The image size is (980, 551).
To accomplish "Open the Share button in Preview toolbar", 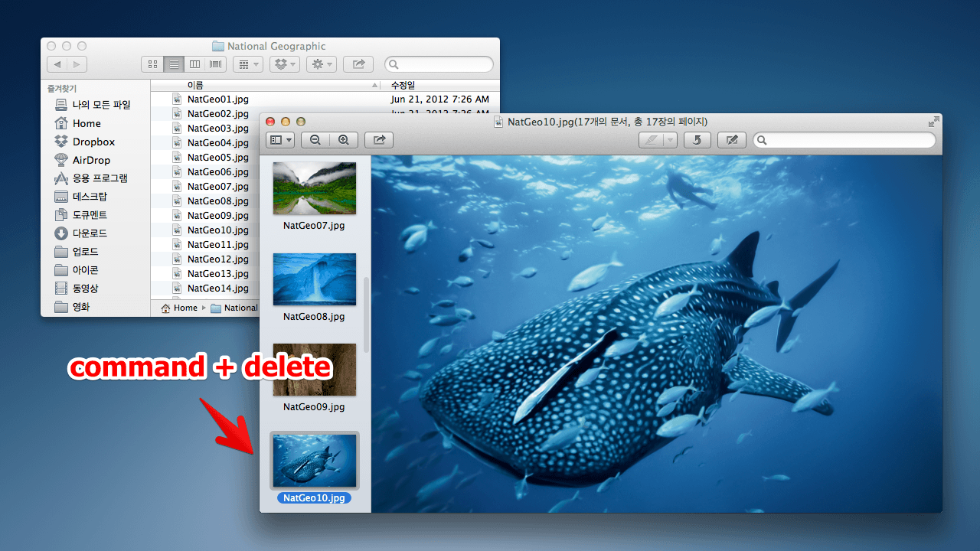I will click(379, 140).
